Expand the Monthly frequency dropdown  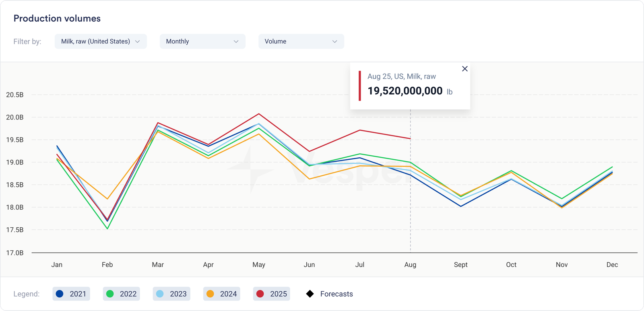click(x=202, y=41)
